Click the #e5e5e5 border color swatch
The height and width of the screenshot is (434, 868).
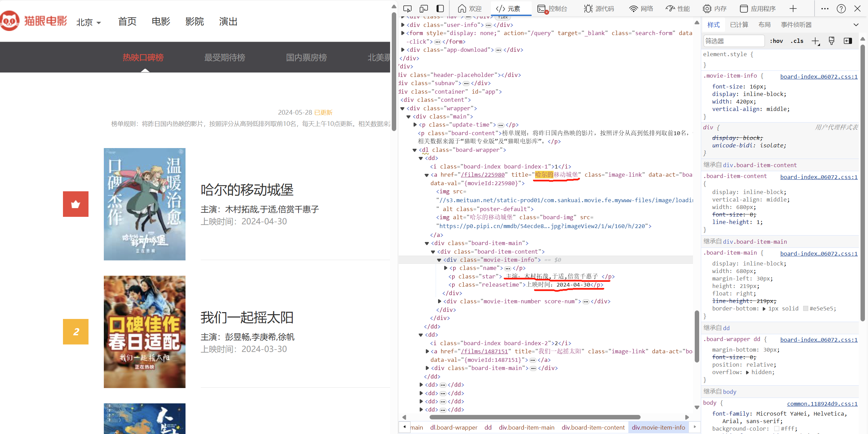click(805, 308)
